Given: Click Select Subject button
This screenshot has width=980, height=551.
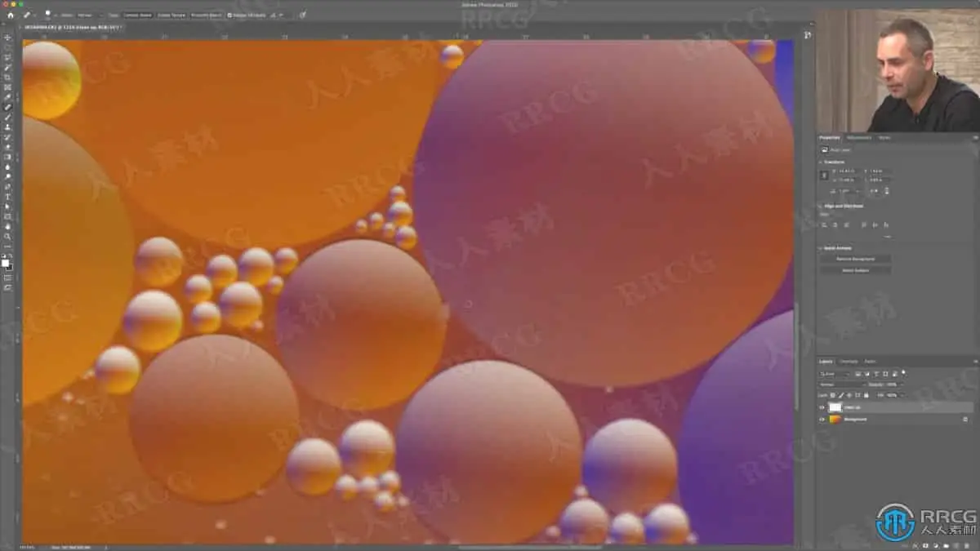Looking at the screenshot, I should click(x=855, y=270).
